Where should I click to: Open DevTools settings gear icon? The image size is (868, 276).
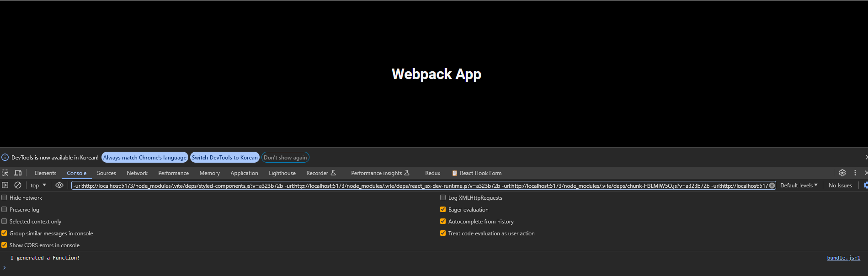[x=842, y=173]
